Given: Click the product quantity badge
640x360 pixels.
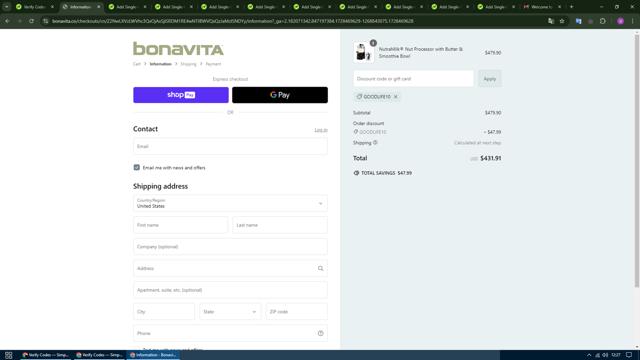Looking at the screenshot, I should click(x=373, y=43).
